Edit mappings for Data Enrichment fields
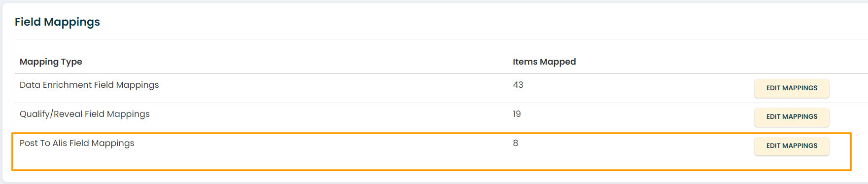Viewport: 868px width, 184px height. (x=792, y=88)
